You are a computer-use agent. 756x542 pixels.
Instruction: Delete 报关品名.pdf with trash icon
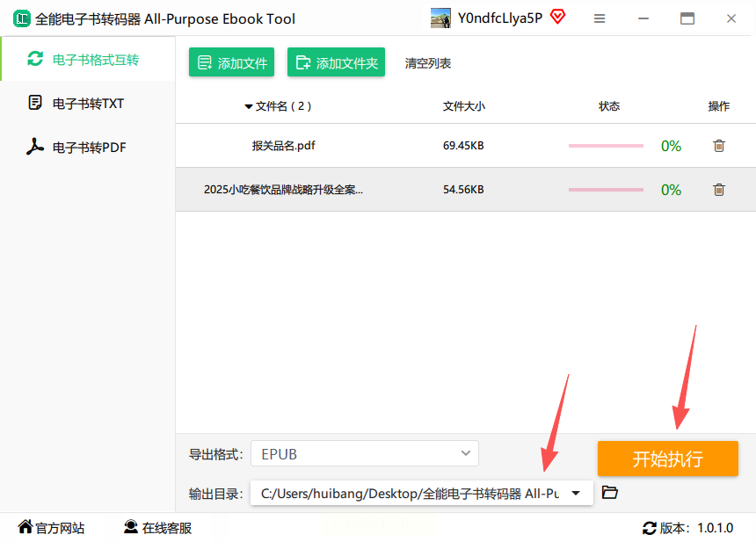719,146
